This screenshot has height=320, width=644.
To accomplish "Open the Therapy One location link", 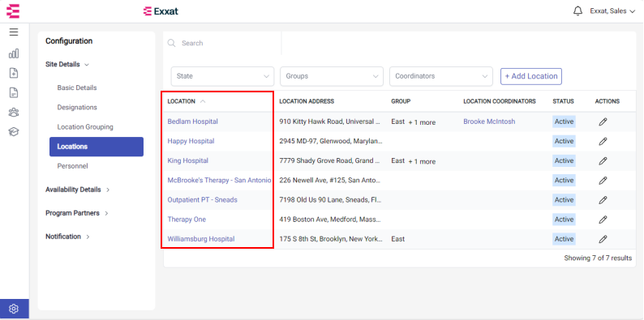I will tap(187, 220).
